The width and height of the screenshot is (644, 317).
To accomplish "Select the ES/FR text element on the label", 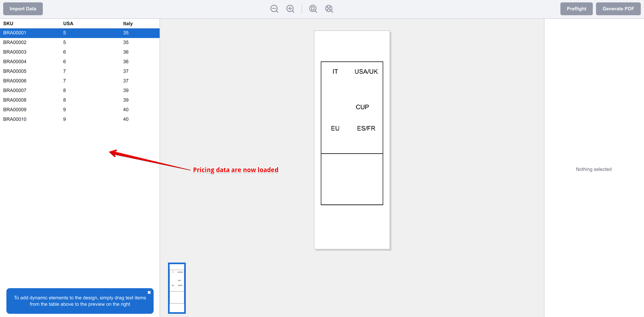I will [366, 128].
